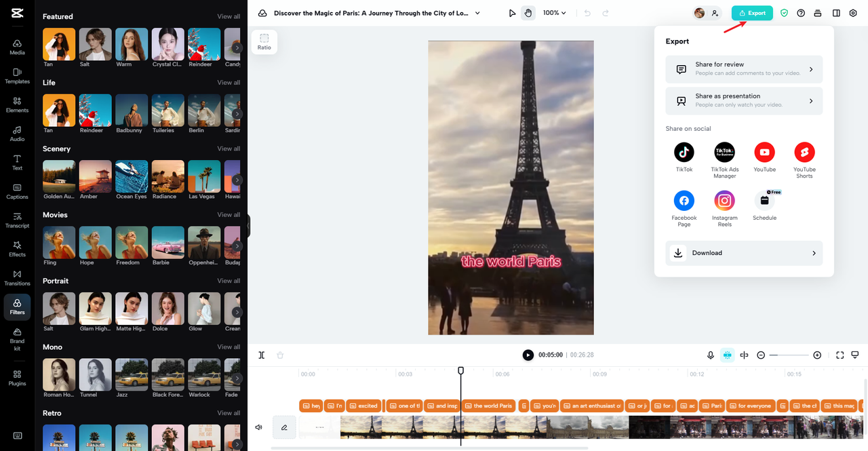868x451 pixels.
Task: Select the Filters tab in sidebar
Action: coord(17,307)
